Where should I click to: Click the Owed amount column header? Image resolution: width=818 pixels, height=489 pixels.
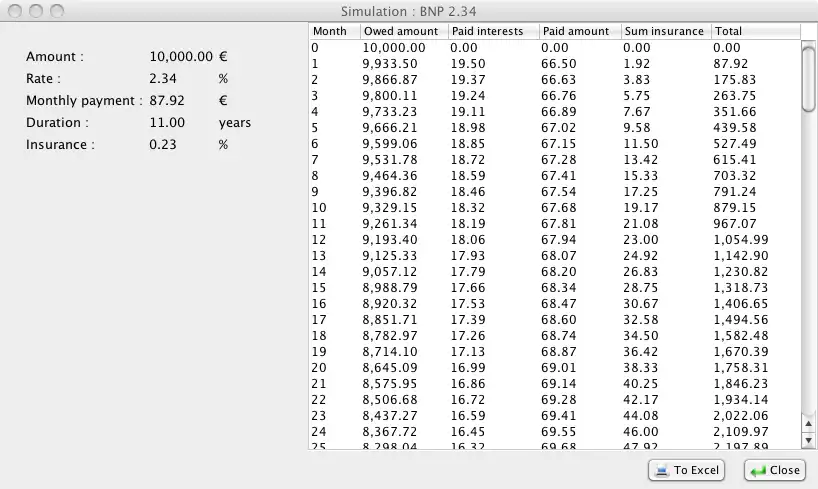click(x=404, y=31)
